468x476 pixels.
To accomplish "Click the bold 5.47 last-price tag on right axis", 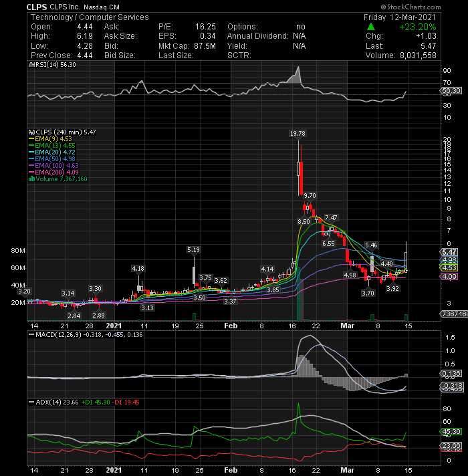I will click(449, 252).
